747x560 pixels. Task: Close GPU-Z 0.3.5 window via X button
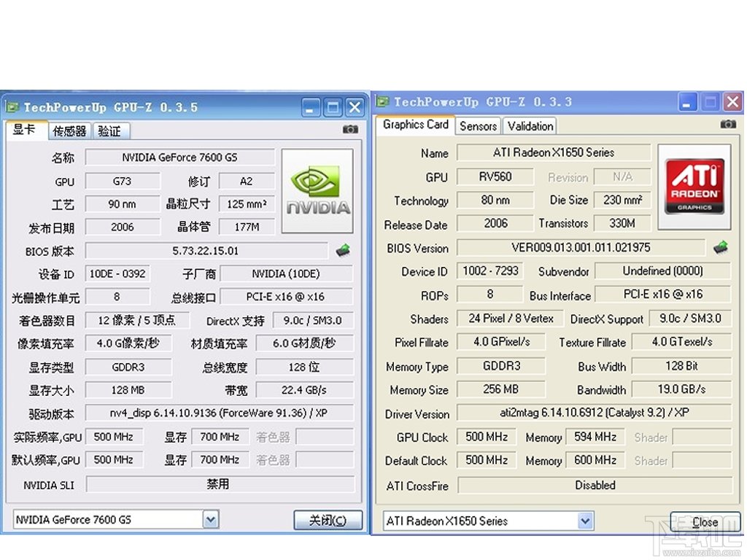[x=355, y=108]
